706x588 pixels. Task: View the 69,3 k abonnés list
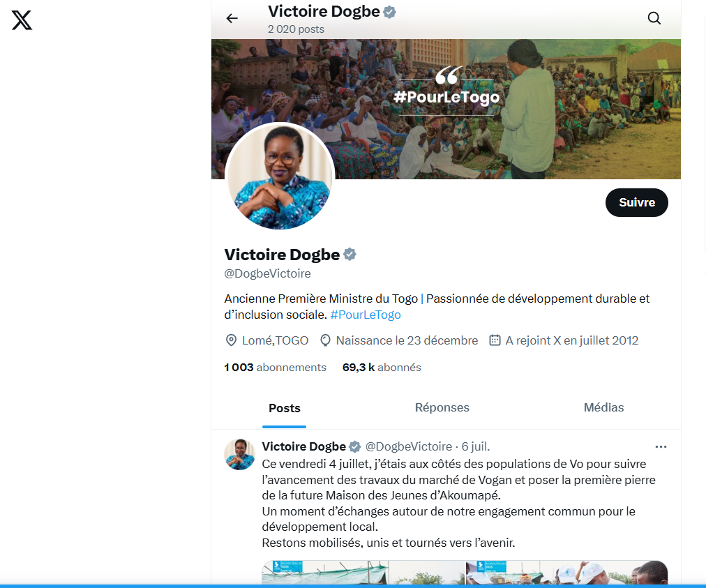click(382, 368)
